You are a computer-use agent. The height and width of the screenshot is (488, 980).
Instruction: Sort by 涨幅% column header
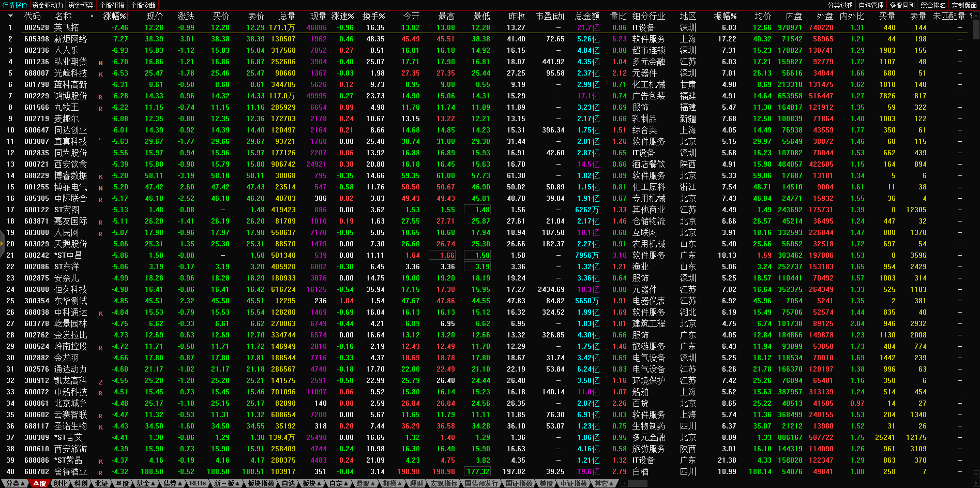point(114,16)
